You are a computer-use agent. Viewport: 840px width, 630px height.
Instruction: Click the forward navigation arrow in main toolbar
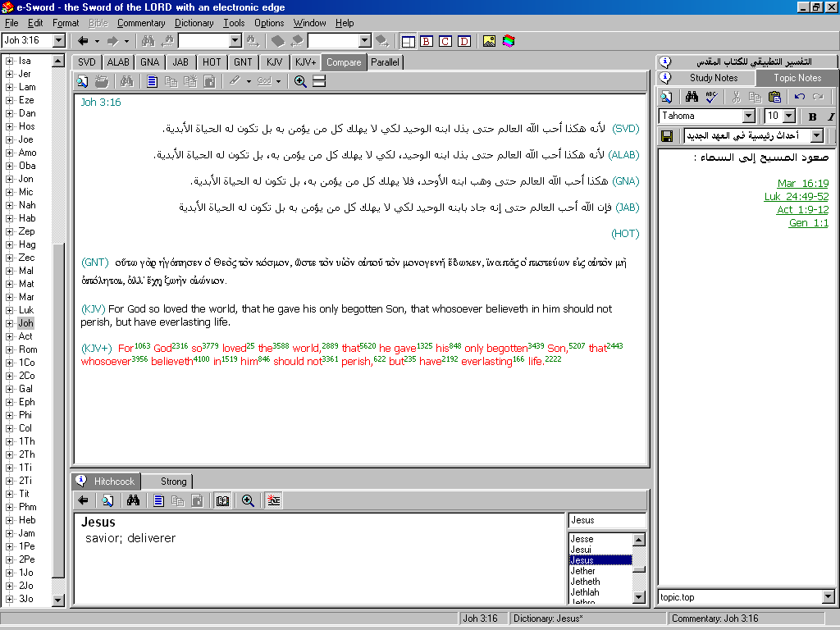(112, 41)
